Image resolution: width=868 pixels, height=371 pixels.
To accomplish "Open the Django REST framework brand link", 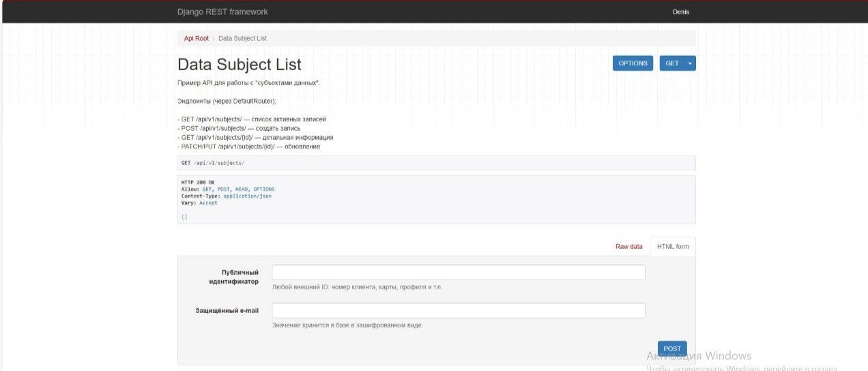I will (x=222, y=12).
